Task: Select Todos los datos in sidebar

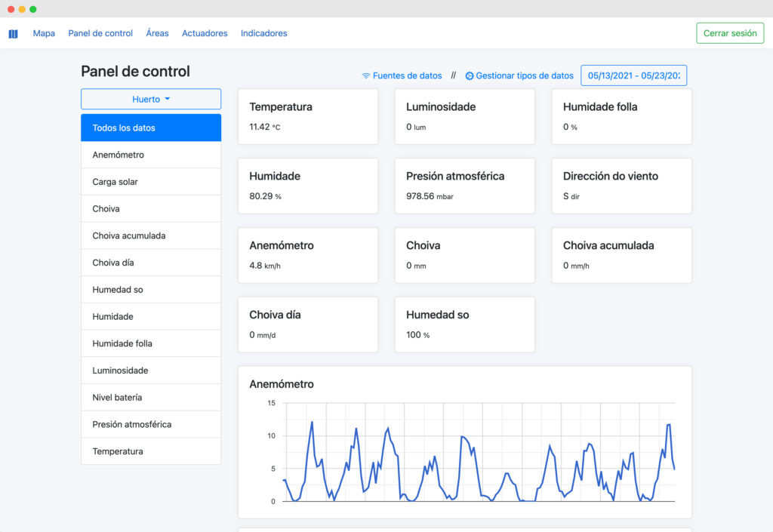Action: [x=151, y=128]
